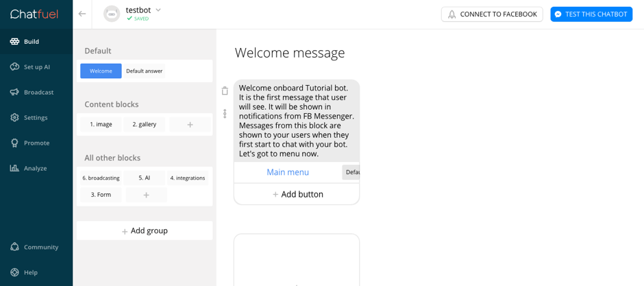Click the All other blocks group label
This screenshot has height=286, width=644.
pyautogui.click(x=112, y=158)
